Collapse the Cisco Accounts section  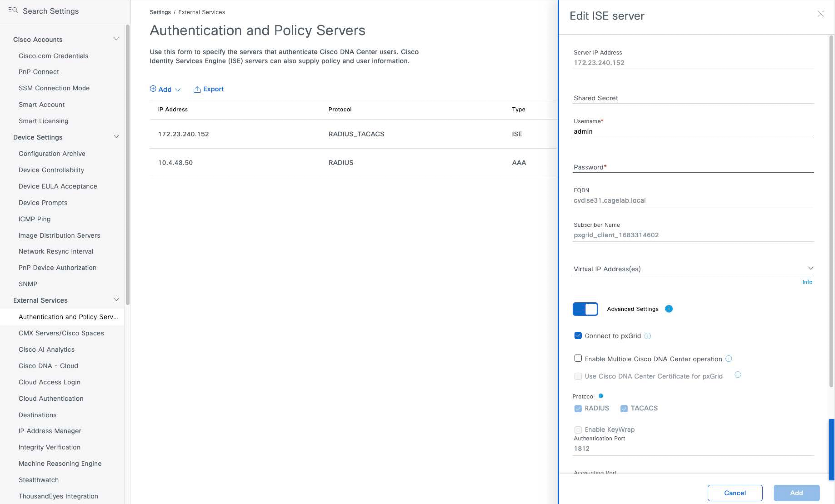(x=116, y=39)
